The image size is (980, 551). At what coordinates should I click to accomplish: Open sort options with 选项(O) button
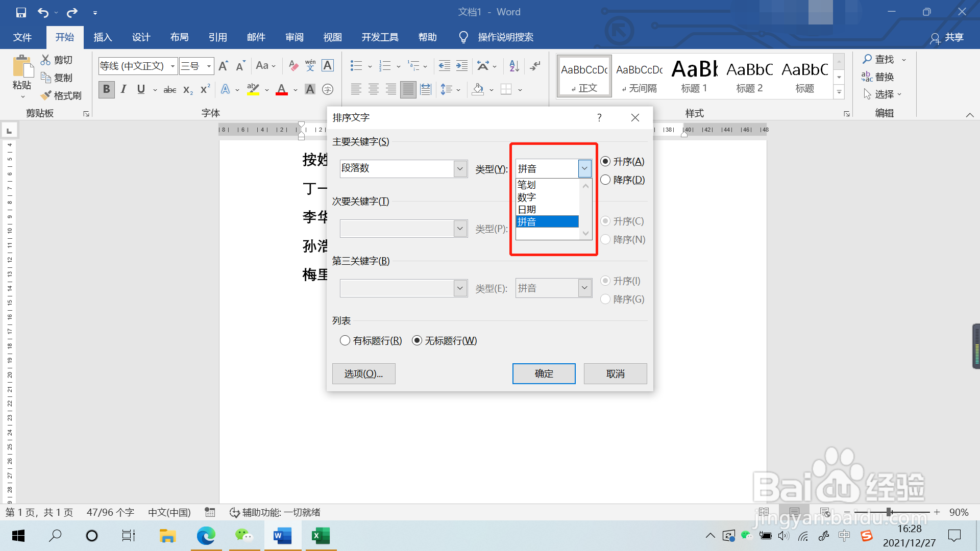click(363, 373)
